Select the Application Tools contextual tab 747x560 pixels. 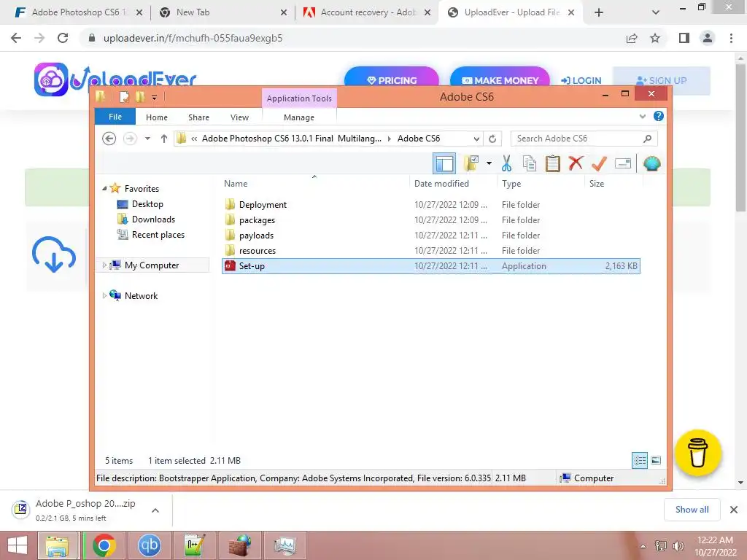click(x=299, y=98)
